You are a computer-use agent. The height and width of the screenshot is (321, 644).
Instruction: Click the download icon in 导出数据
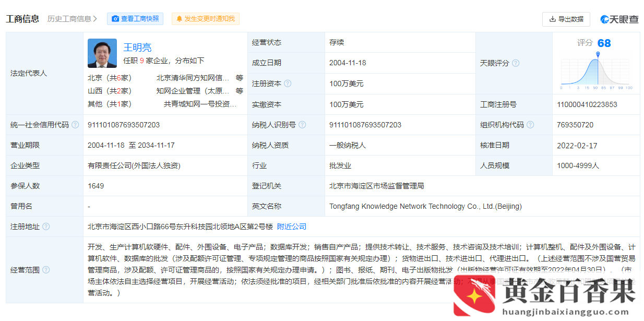553,19
